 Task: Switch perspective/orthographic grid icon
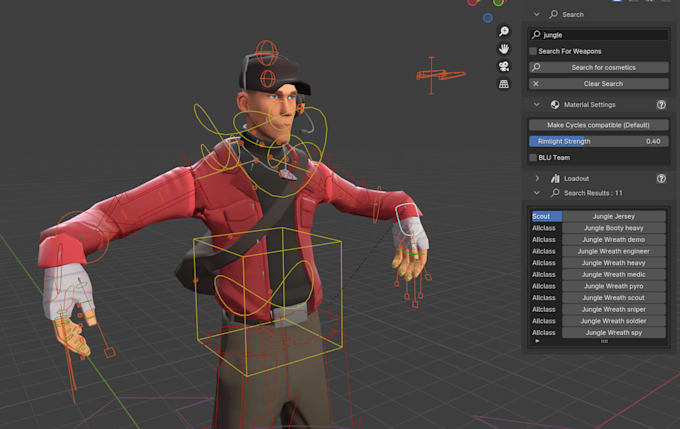click(504, 84)
